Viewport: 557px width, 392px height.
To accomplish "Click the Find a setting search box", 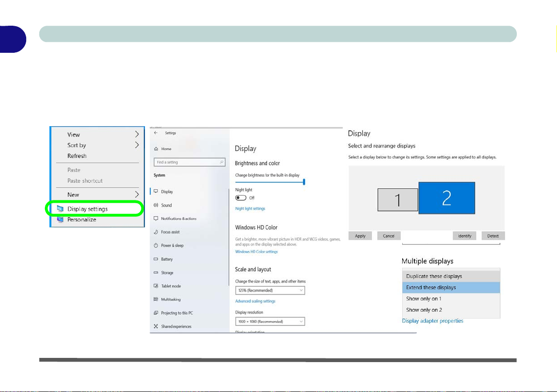I will [x=189, y=162].
